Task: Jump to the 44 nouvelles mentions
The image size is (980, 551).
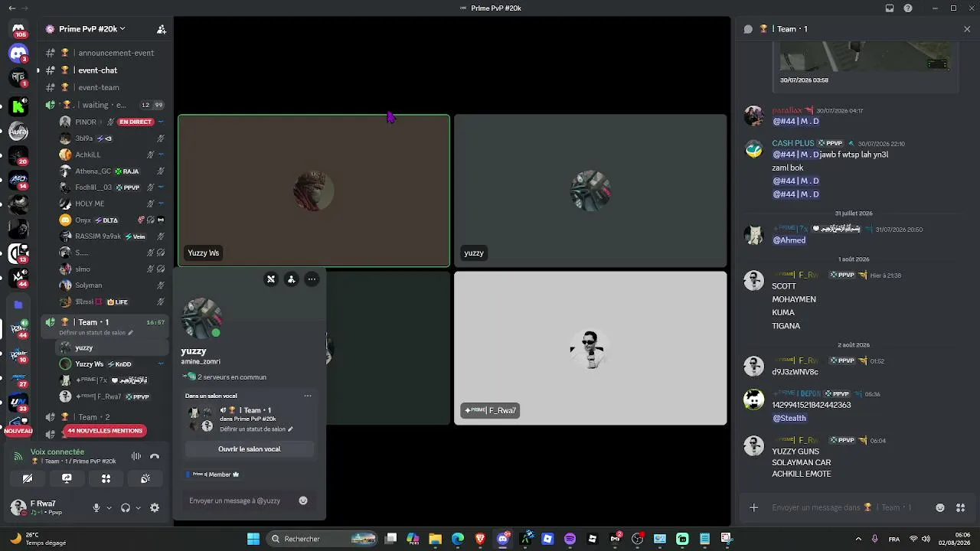Action: [x=105, y=431]
